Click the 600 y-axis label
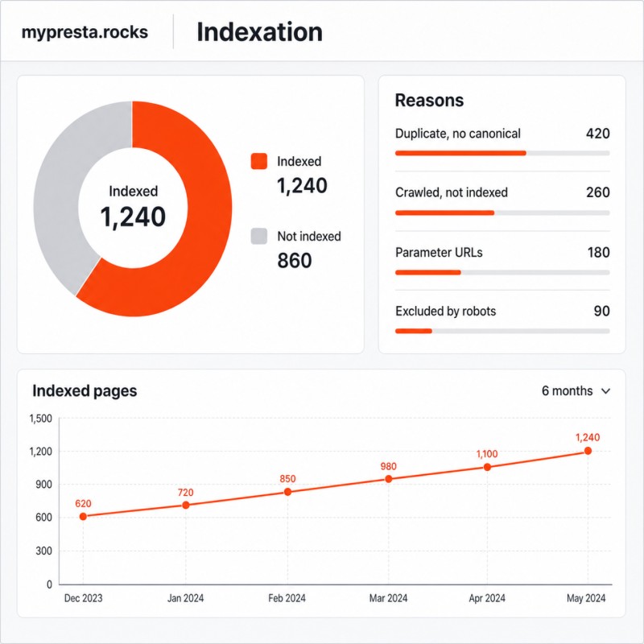The height and width of the screenshot is (644, 644). [43, 518]
